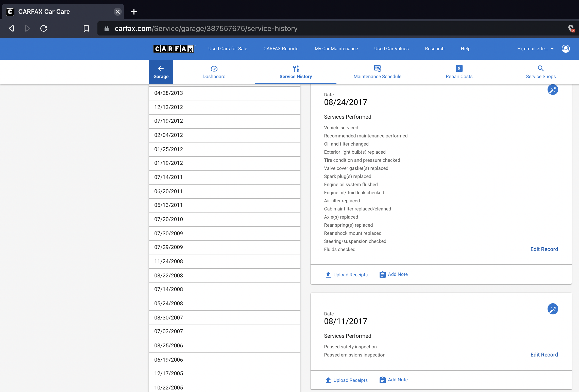Click the Garage back arrow button
The height and width of the screenshot is (392, 579).
[161, 72]
